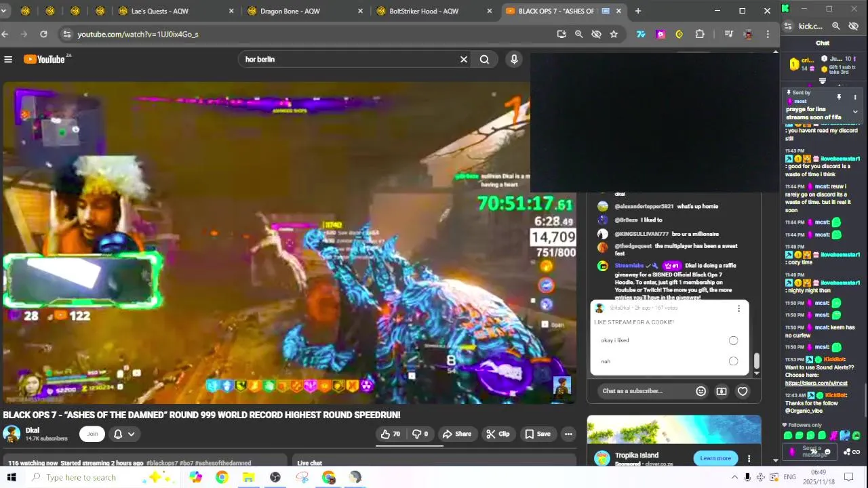Viewport: 868px width, 488px height.
Task: Go back to previous page
Action: tap(5, 34)
